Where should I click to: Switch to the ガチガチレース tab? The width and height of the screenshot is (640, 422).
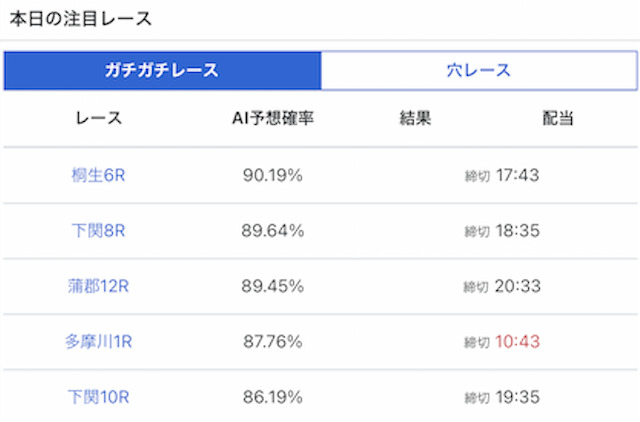pyautogui.click(x=162, y=70)
